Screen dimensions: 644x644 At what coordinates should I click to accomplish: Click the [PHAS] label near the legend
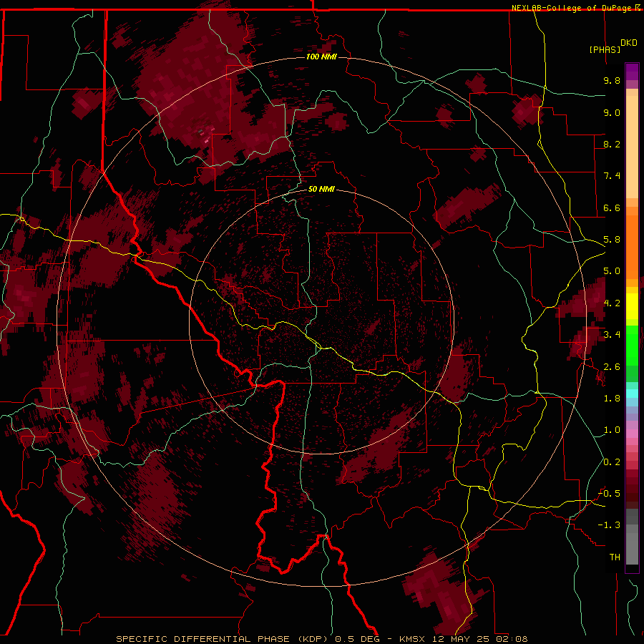605,49
